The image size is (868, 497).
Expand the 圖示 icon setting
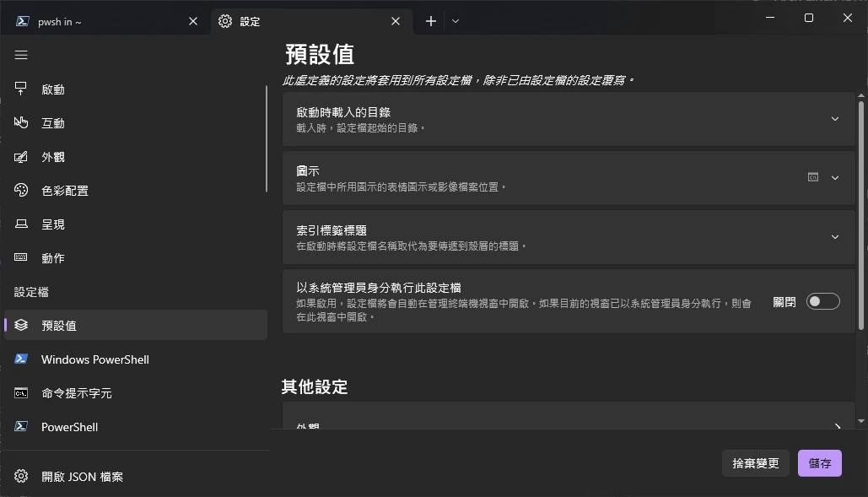[834, 178]
